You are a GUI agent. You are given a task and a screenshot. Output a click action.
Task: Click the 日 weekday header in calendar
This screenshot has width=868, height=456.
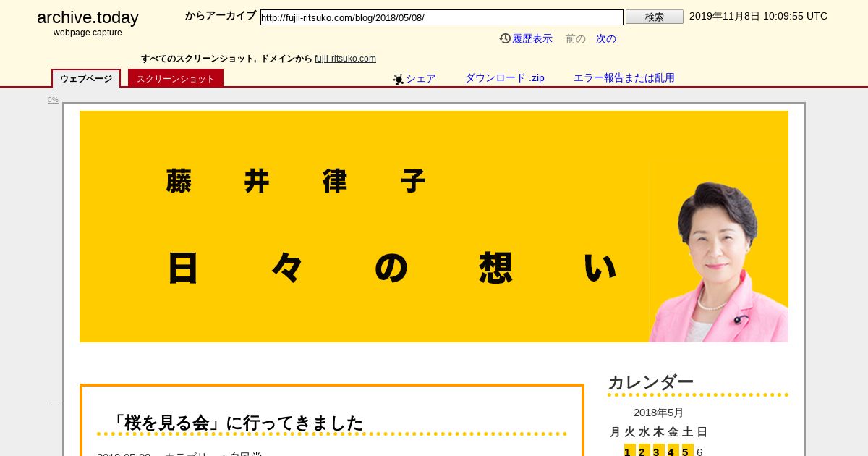(702, 432)
